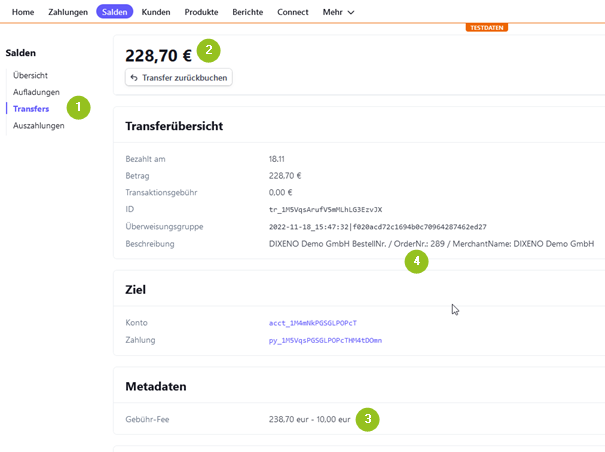605x452 pixels.
Task: Click the Ziel section heading
Action: click(135, 289)
